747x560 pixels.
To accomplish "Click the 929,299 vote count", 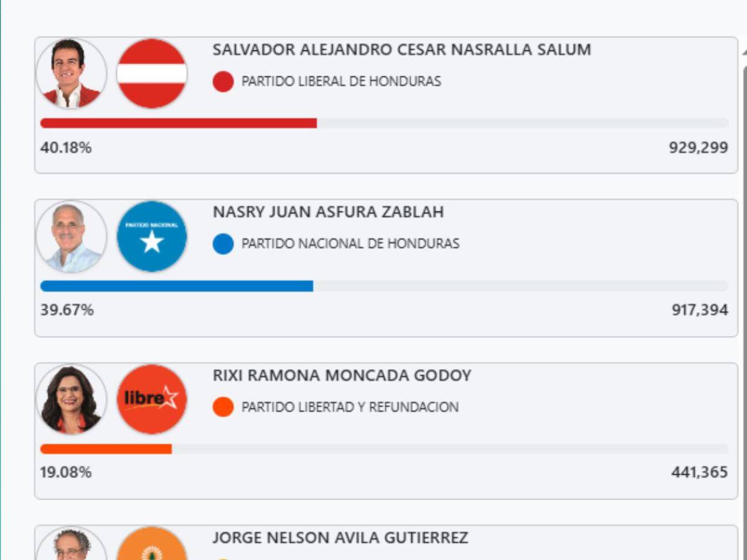I will (x=698, y=148).
